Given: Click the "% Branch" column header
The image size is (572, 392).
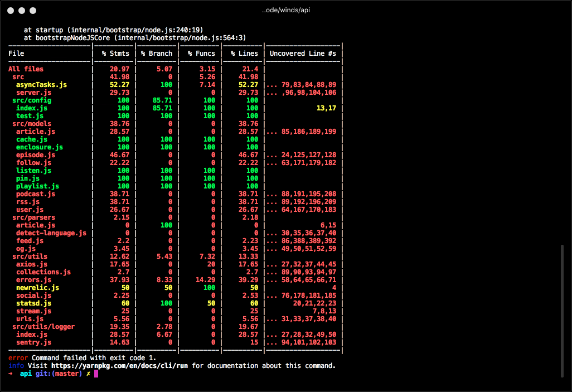Looking at the screenshot, I should click(156, 54).
